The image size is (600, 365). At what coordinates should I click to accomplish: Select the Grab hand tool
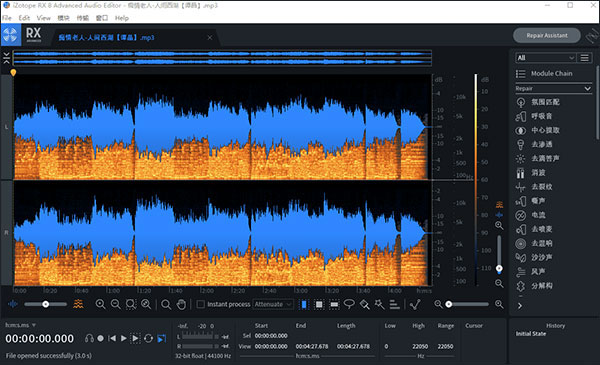(x=181, y=305)
